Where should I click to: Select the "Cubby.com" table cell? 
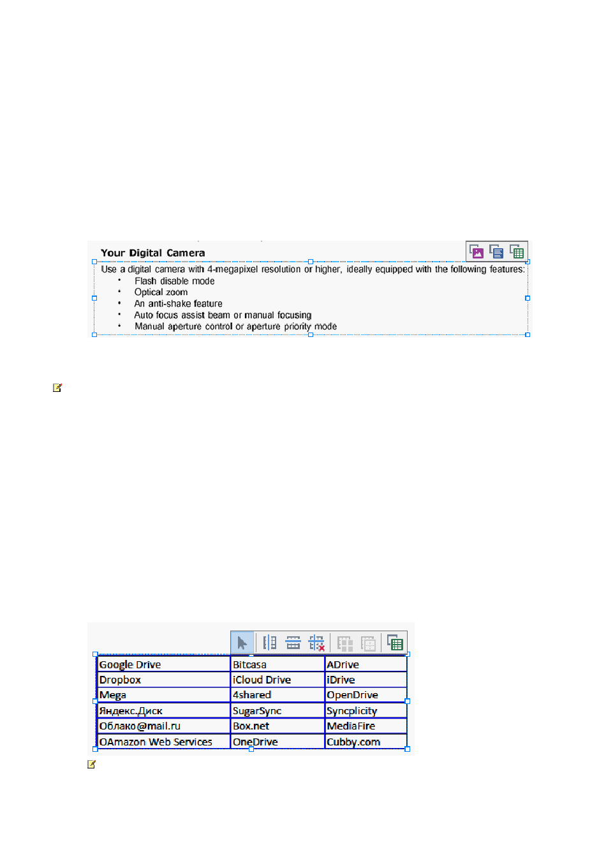[366, 742]
